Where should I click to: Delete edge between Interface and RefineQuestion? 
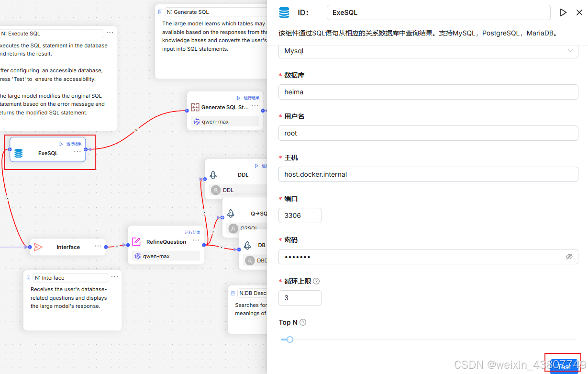tap(117, 246)
